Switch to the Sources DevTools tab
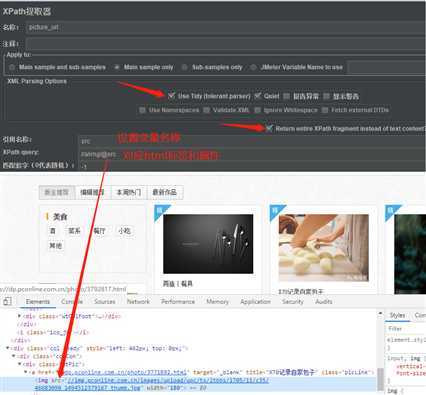The height and width of the screenshot is (395, 426). click(x=105, y=302)
